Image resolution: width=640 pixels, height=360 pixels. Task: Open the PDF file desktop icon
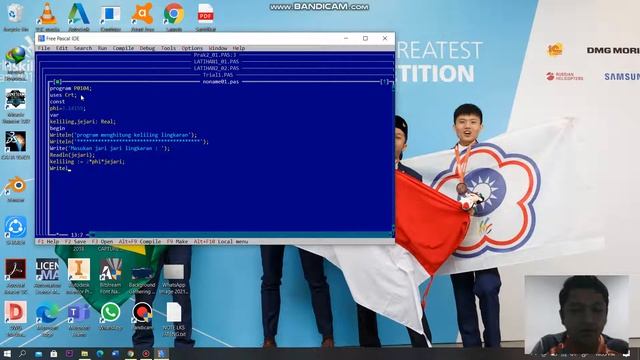[x=205, y=18]
